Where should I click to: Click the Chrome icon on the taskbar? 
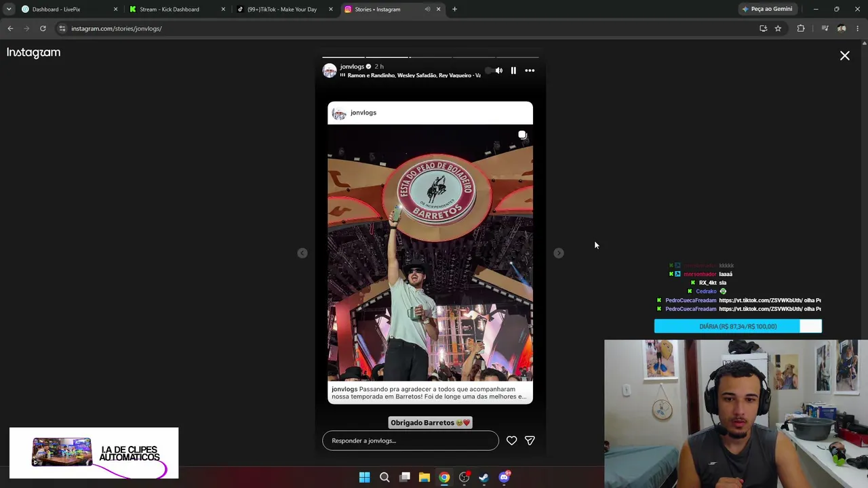[x=444, y=477]
